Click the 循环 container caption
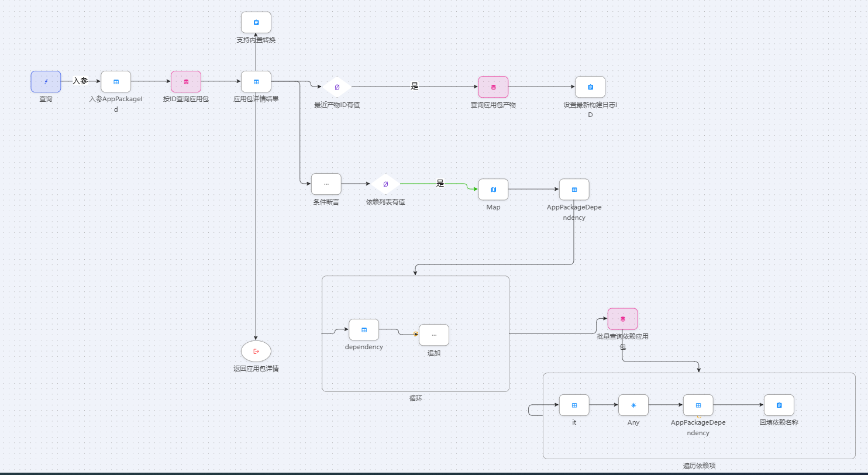Image resolution: width=868 pixels, height=475 pixels. coord(415,398)
